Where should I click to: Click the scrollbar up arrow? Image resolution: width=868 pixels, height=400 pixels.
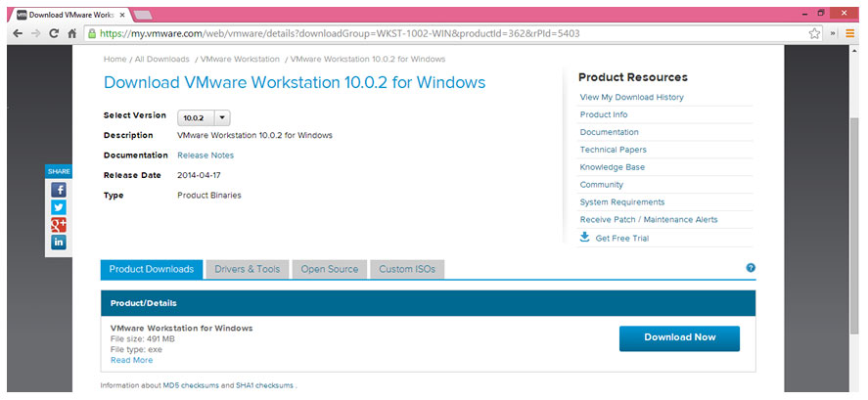tap(854, 50)
